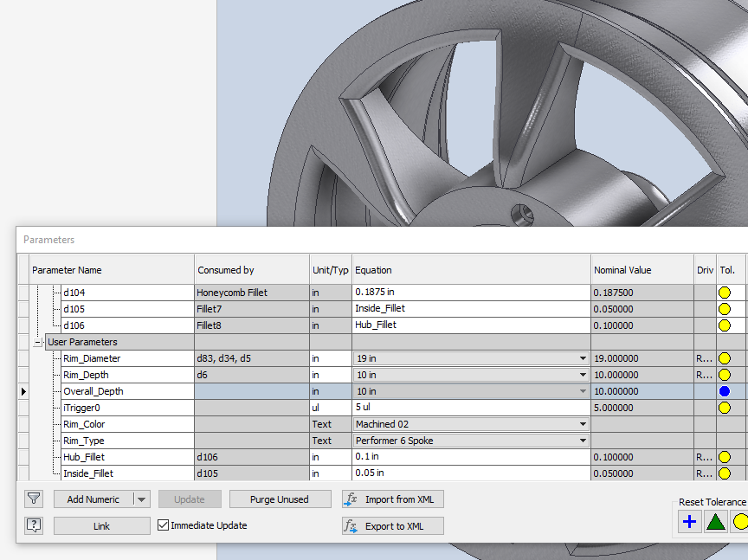Click the green triangle Reset Tolerance icon
The height and width of the screenshot is (560, 748).
click(x=715, y=522)
